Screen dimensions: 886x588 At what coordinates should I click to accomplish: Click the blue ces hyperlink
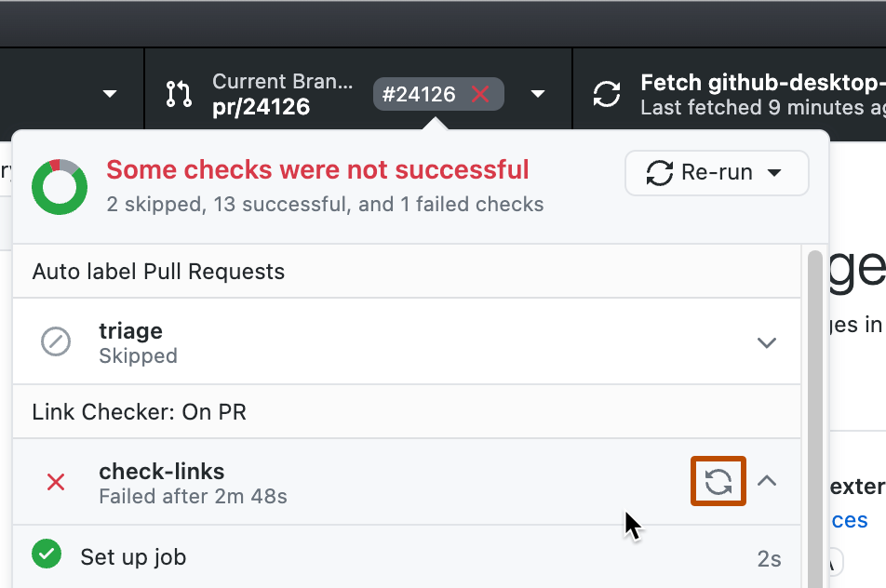pos(852,520)
